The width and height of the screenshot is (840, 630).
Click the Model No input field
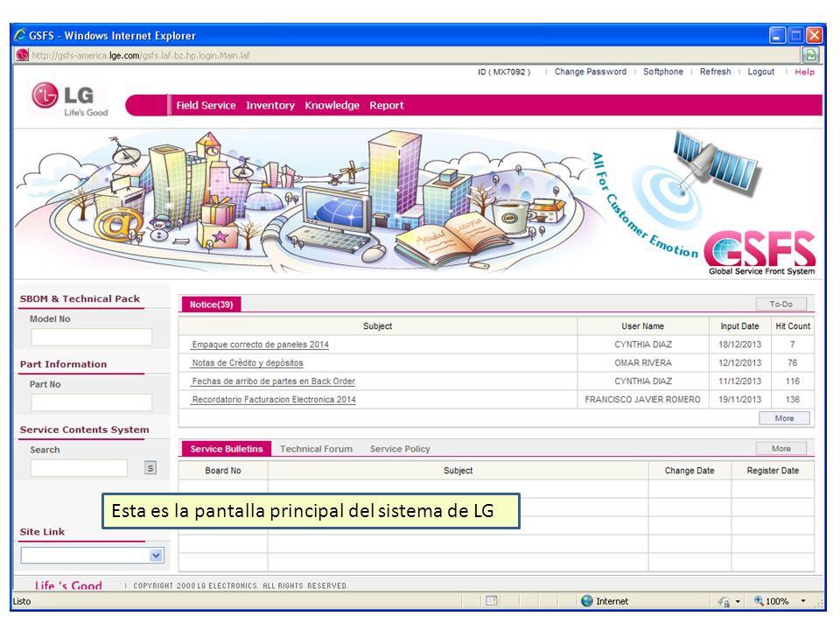tap(92, 337)
